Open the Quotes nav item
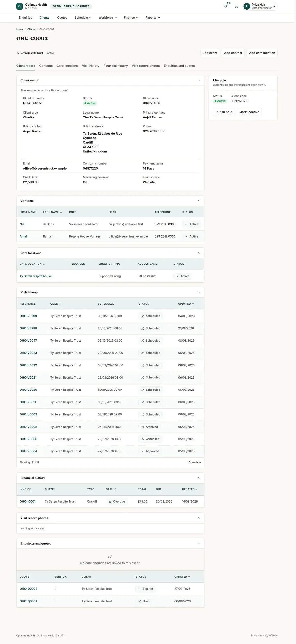The image size is (296, 644). [x=62, y=18]
